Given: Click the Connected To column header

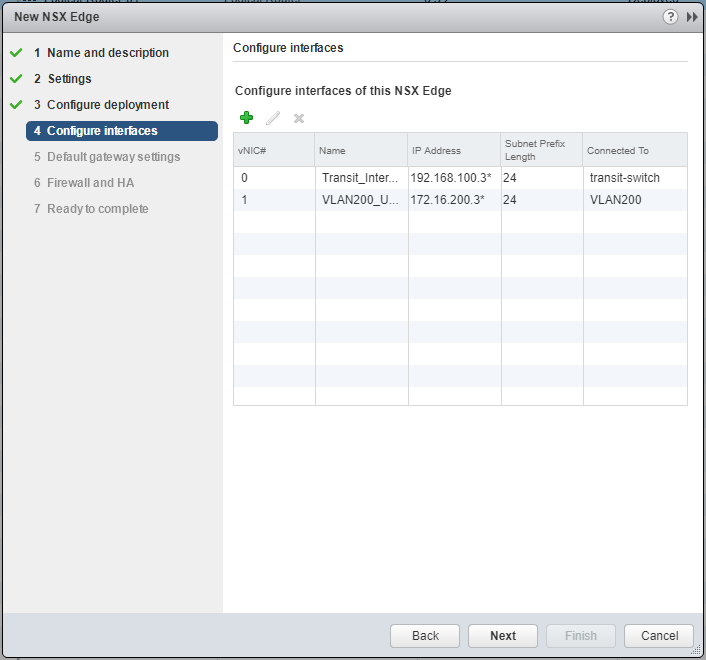Looking at the screenshot, I should (x=635, y=150).
